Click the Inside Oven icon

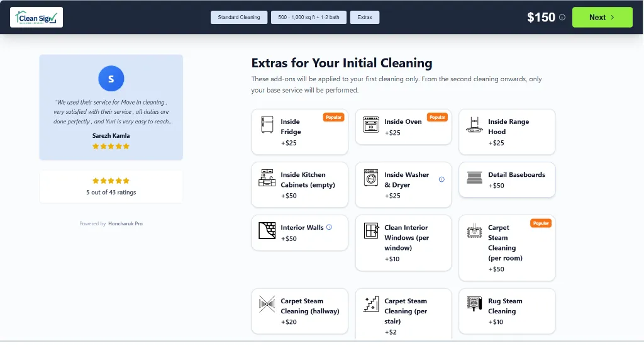tap(371, 125)
